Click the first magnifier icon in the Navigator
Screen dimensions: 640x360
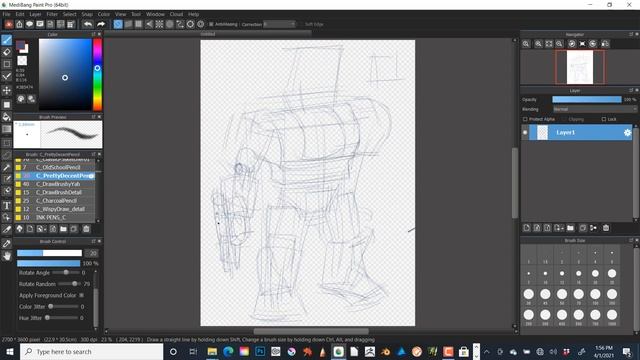point(526,44)
